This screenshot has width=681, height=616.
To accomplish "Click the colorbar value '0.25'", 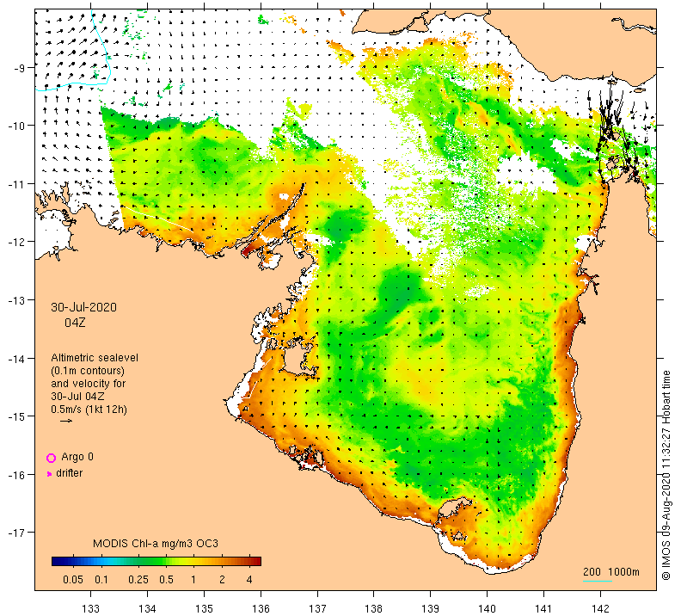I will tap(138, 580).
